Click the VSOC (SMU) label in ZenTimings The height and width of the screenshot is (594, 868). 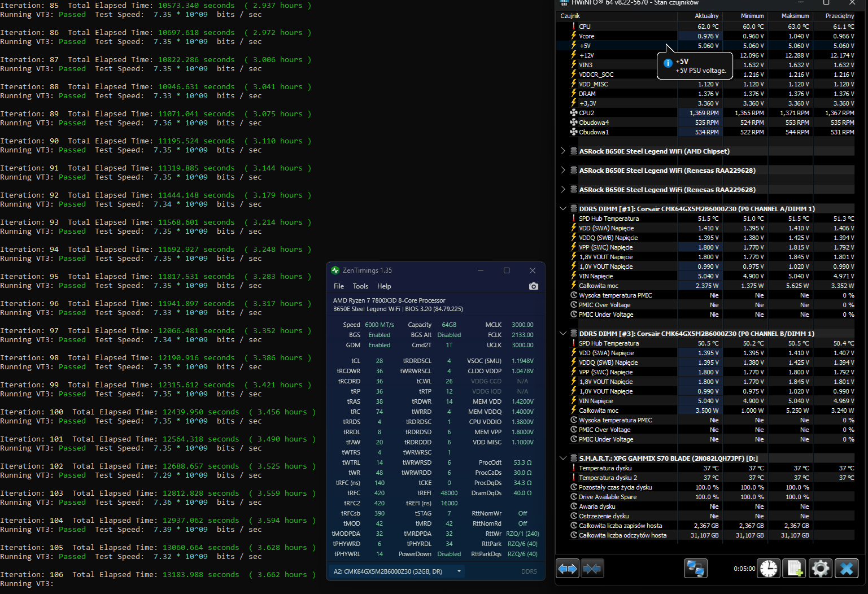484,361
